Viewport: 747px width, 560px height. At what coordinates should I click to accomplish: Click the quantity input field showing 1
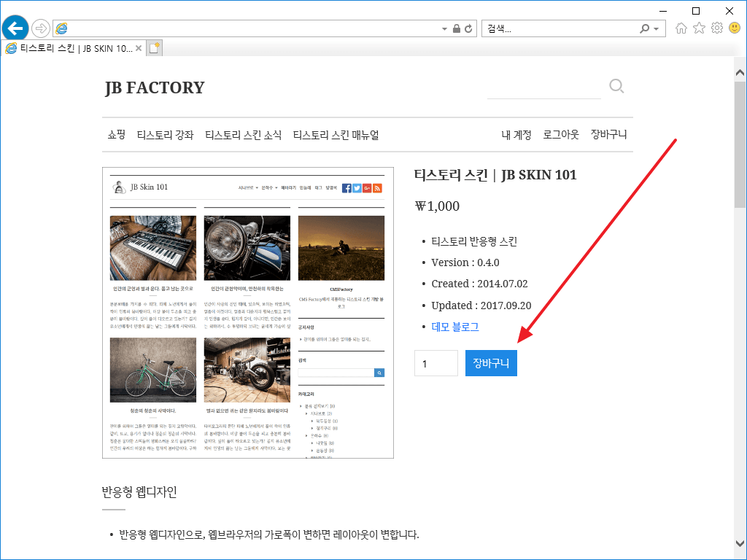click(x=436, y=363)
